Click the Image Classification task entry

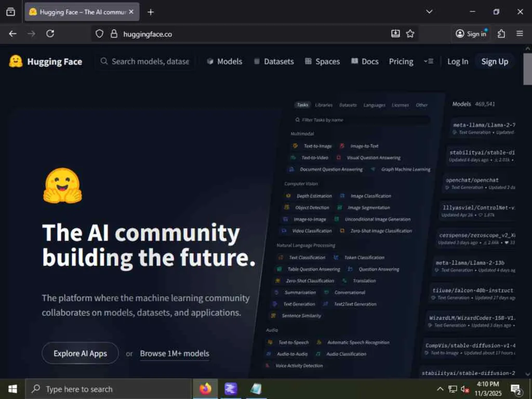coord(366,196)
